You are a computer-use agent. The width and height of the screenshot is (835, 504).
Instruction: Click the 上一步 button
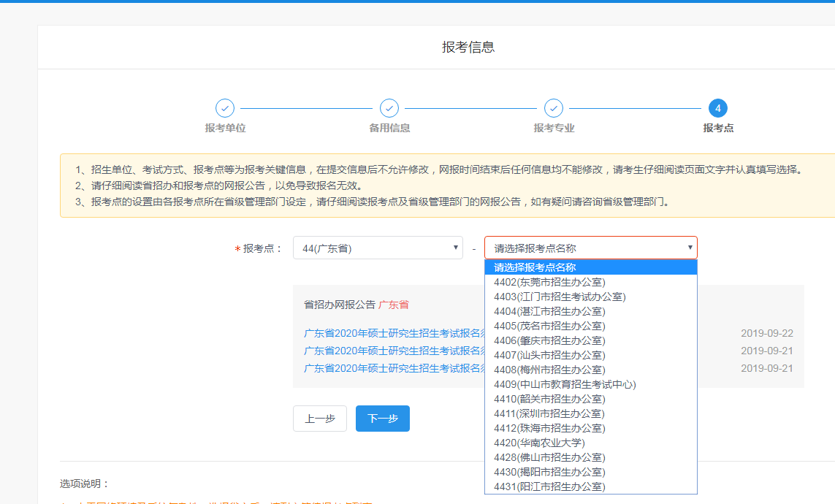tap(319, 418)
